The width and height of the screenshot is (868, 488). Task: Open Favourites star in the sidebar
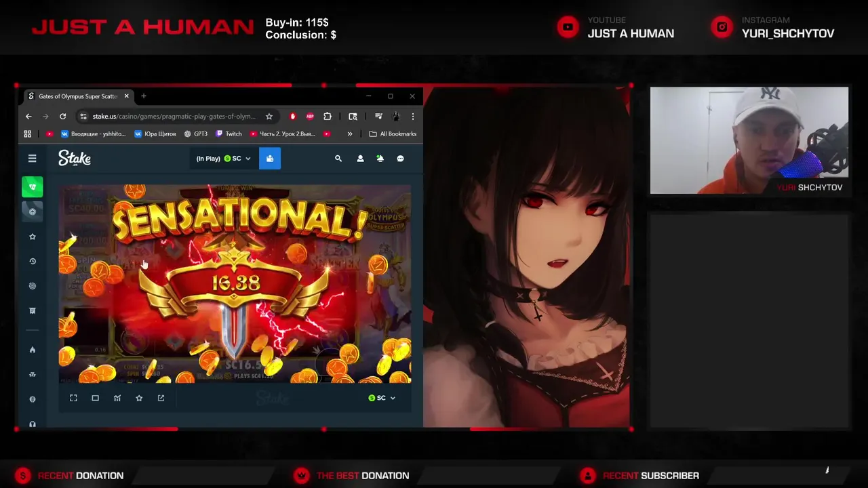click(x=32, y=237)
